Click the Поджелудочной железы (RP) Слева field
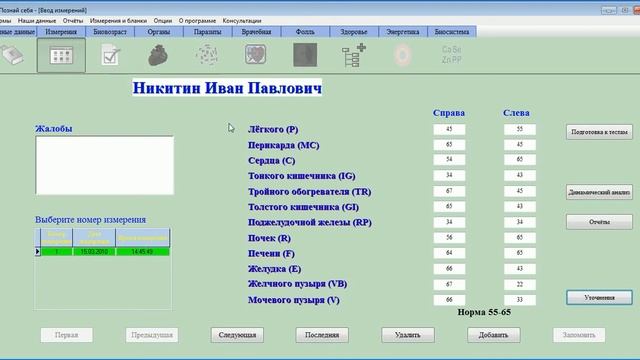This screenshot has width=640, height=360. click(x=520, y=222)
